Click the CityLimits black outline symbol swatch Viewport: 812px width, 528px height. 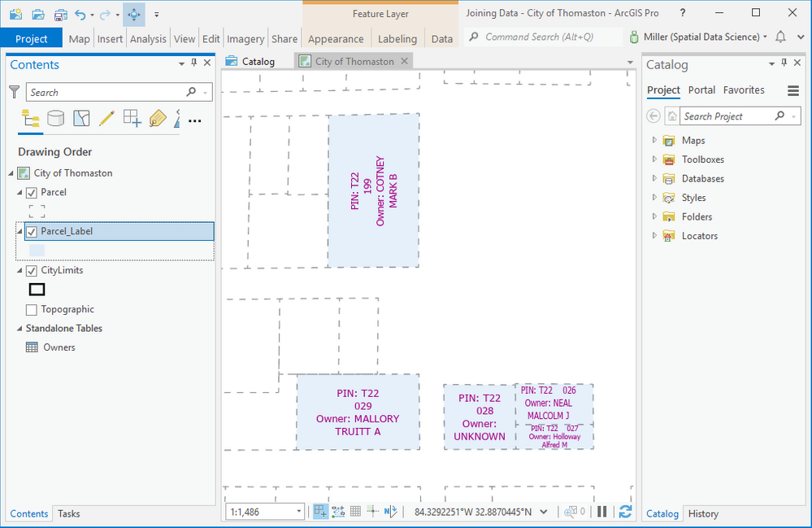36,289
